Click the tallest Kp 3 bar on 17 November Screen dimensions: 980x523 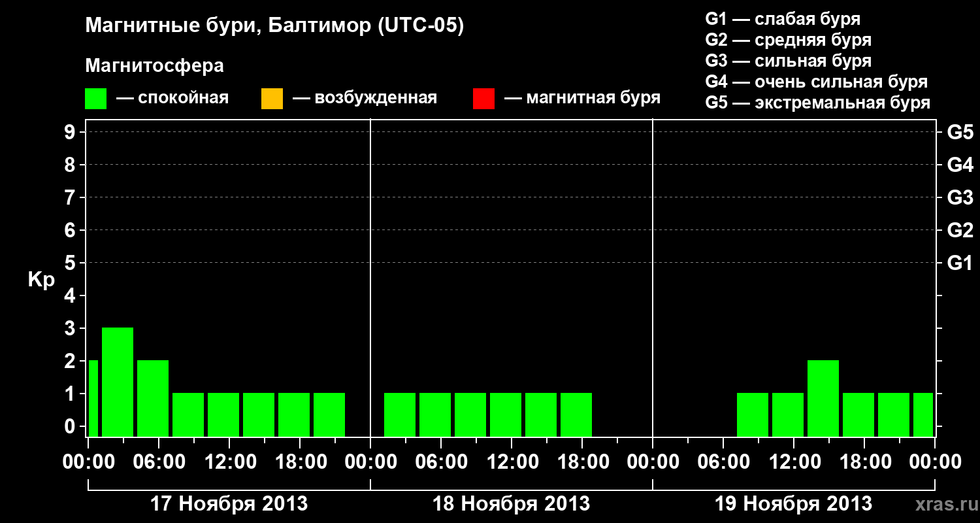[118, 382]
